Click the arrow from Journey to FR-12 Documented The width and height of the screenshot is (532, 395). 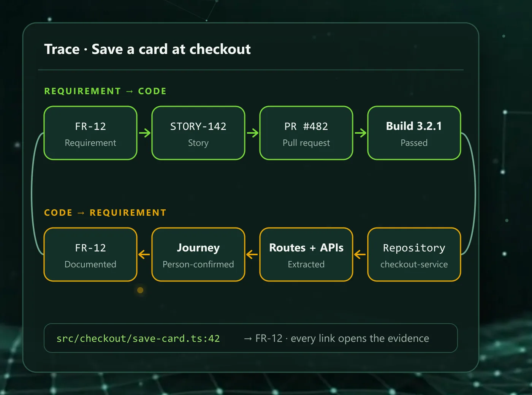pyautogui.click(x=144, y=254)
